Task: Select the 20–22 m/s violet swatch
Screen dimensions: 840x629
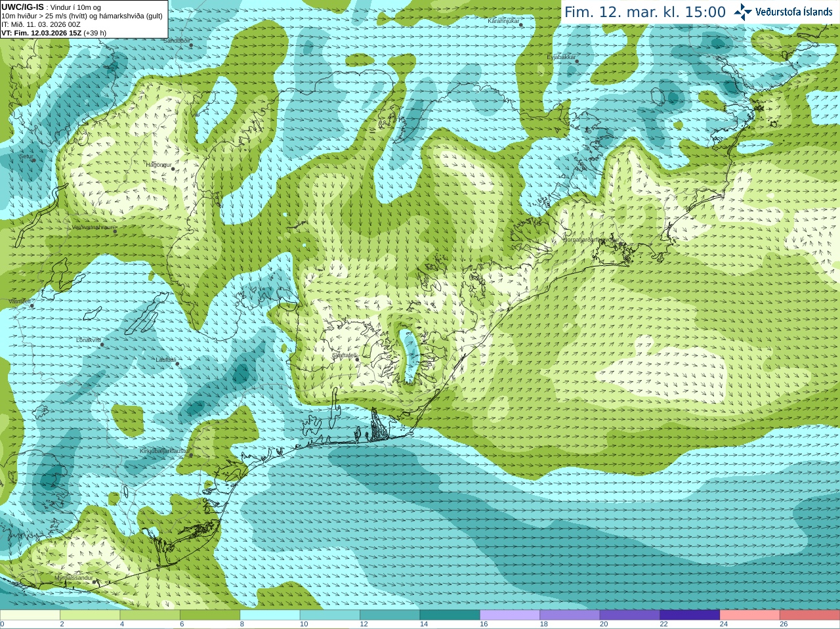Action: 630,615
